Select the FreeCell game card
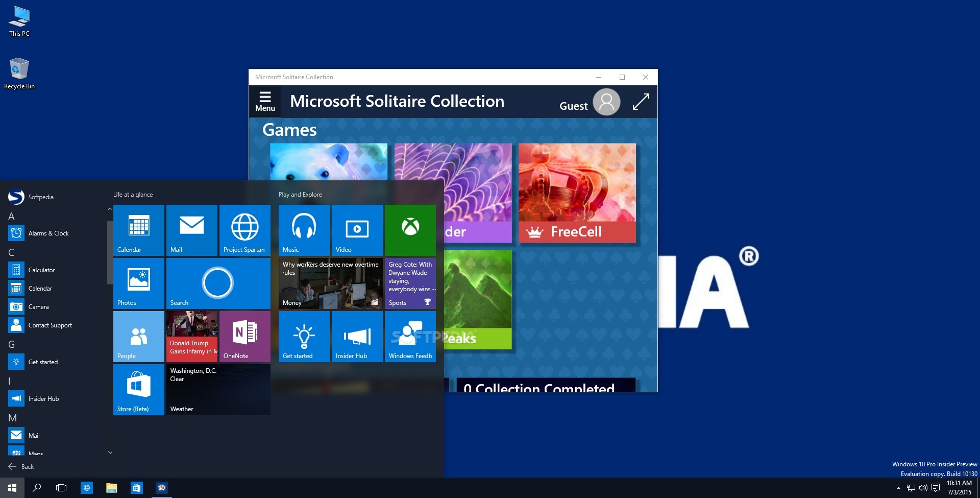Viewport: 980px width, 498px height. coord(577,193)
